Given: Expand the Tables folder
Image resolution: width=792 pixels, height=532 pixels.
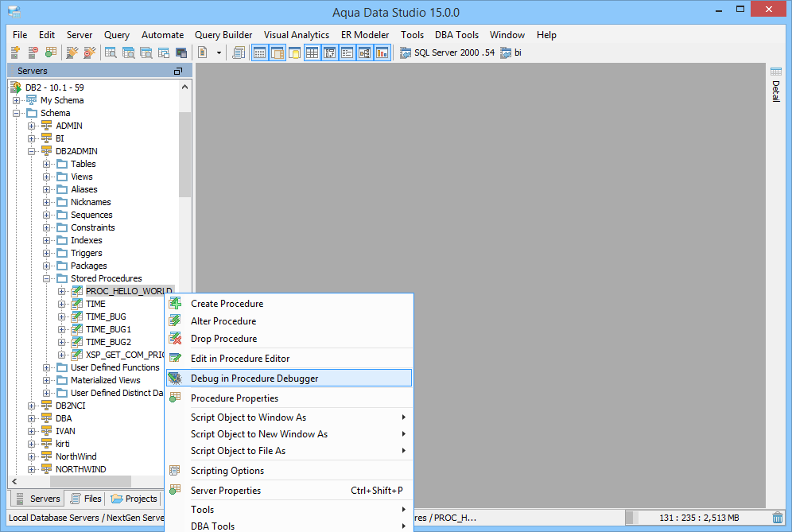Looking at the screenshot, I should pyautogui.click(x=46, y=164).
